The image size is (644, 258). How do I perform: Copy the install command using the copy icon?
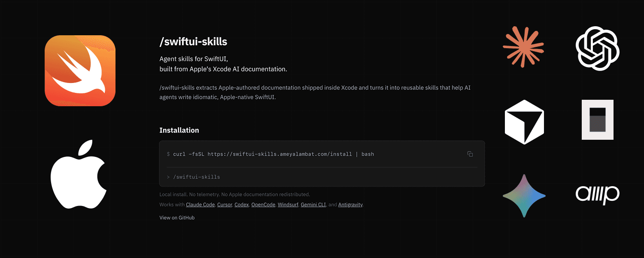[x=470, y=154]
